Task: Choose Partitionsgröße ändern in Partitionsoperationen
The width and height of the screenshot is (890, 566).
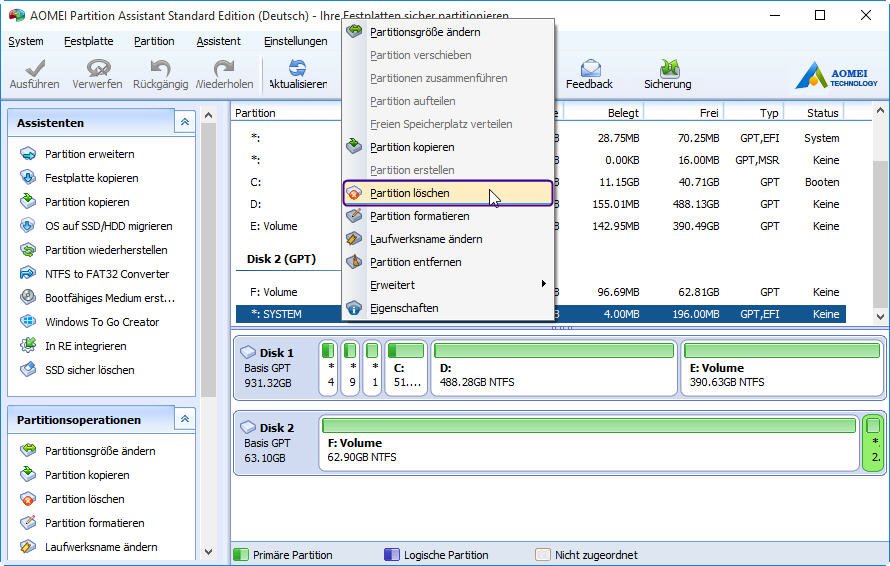Action: [x=100, y=451]
